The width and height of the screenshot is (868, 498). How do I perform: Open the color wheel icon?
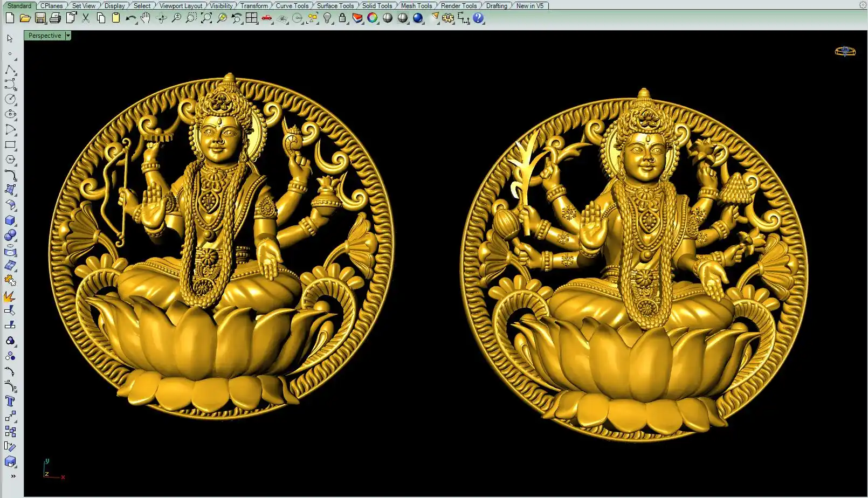(373, 18)
